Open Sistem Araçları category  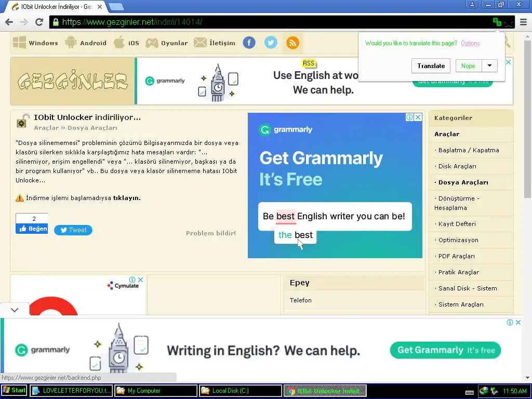(x=461, y=304)
